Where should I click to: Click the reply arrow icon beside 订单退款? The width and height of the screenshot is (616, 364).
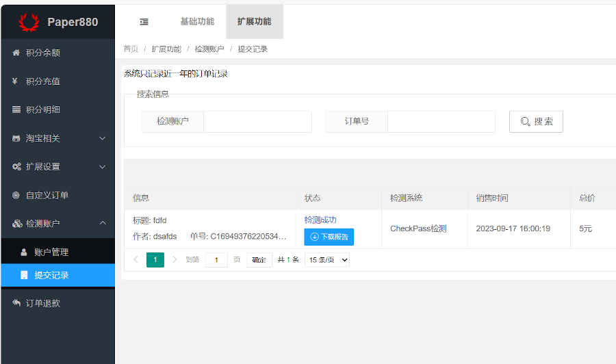(16, 302)
